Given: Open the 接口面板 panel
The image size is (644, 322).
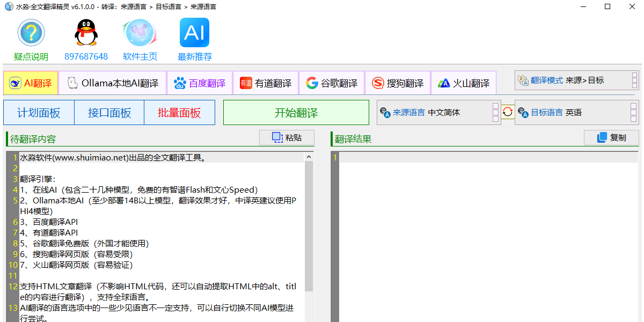Looking at the screenshot, I should (x=109, y=113).
